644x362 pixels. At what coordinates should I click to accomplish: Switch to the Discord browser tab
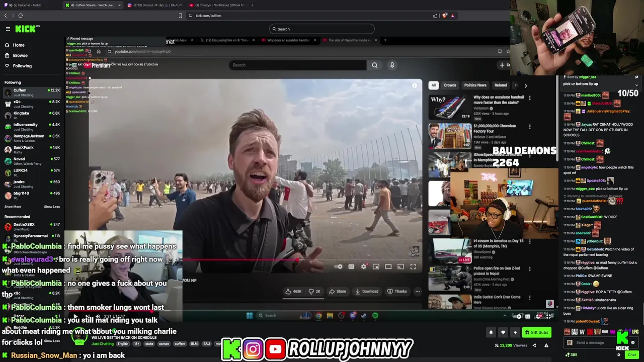coord(155,5)
